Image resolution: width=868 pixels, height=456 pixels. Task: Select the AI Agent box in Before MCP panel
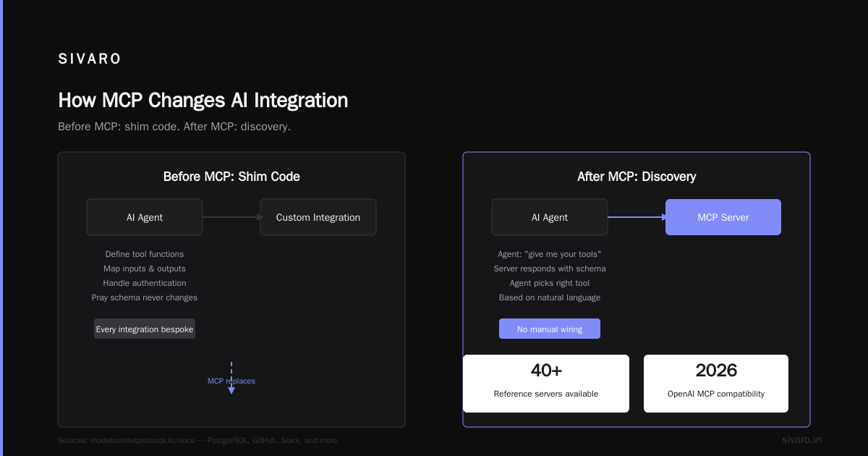pyautogui.click(x=145, y=217)
